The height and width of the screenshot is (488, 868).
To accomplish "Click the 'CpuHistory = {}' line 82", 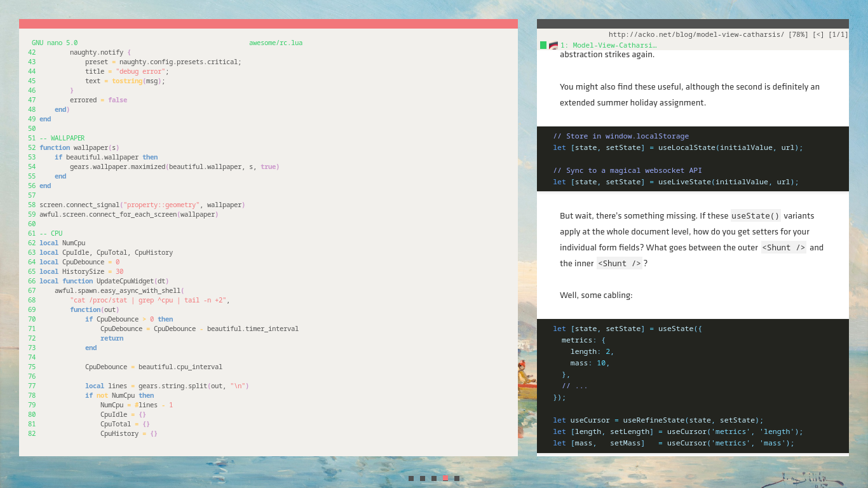I will point(129,433).
